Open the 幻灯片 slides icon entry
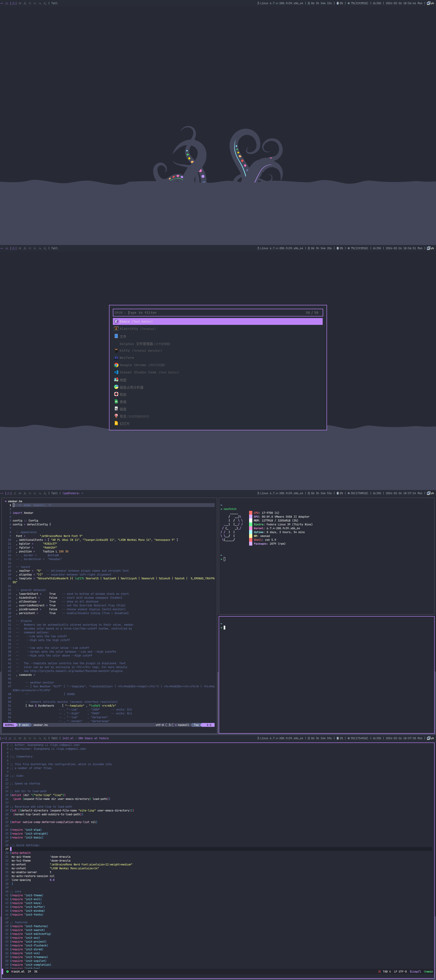436x980 pixels. [116, 423]
